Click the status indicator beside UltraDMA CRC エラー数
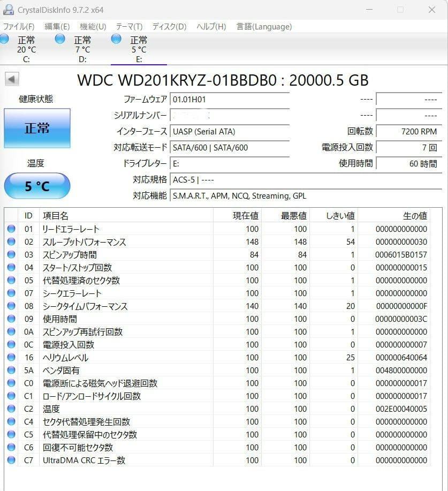The height and width of the screenshot is (491, 448). pos(12,460)
